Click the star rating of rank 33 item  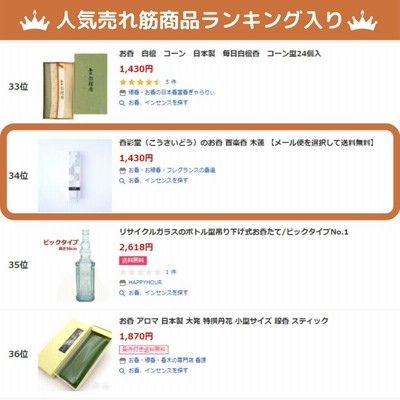[140, 82]
